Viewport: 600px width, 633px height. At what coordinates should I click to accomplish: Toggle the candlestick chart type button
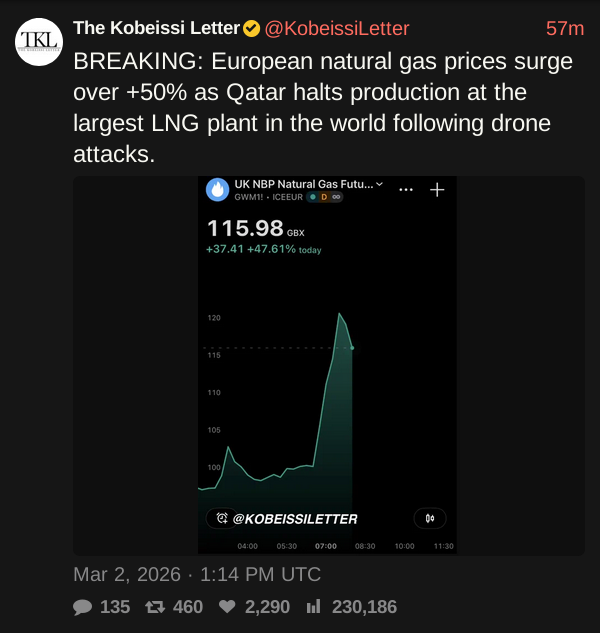[x=430, y=518]
